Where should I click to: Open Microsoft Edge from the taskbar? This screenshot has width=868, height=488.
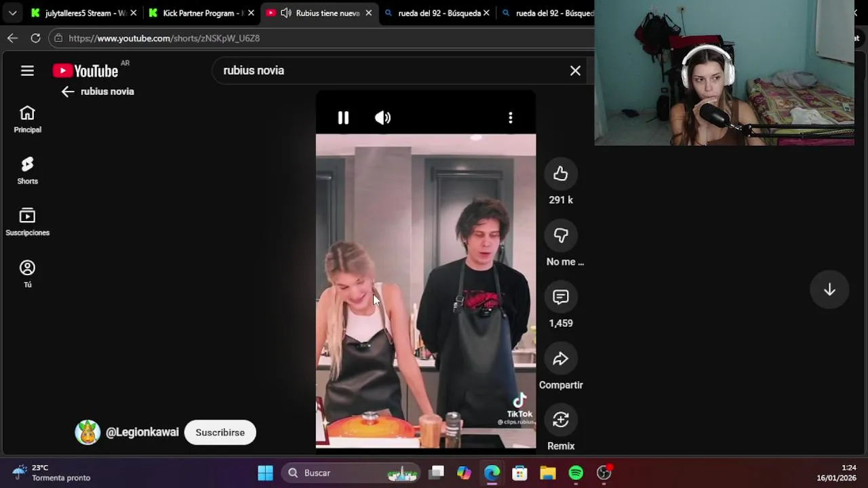492,473
